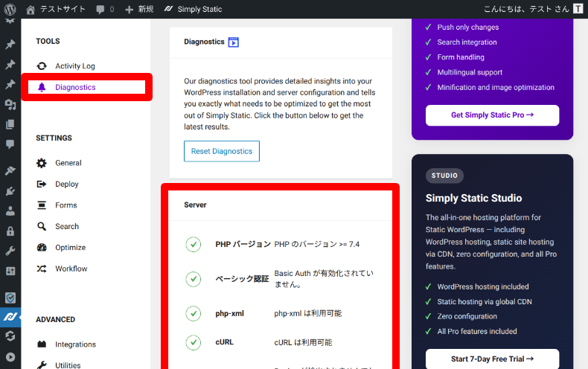This screenshot has height=369, width=588.
Task: Open the Media menu in the WordPress sidebar
Action: point(10,104)
